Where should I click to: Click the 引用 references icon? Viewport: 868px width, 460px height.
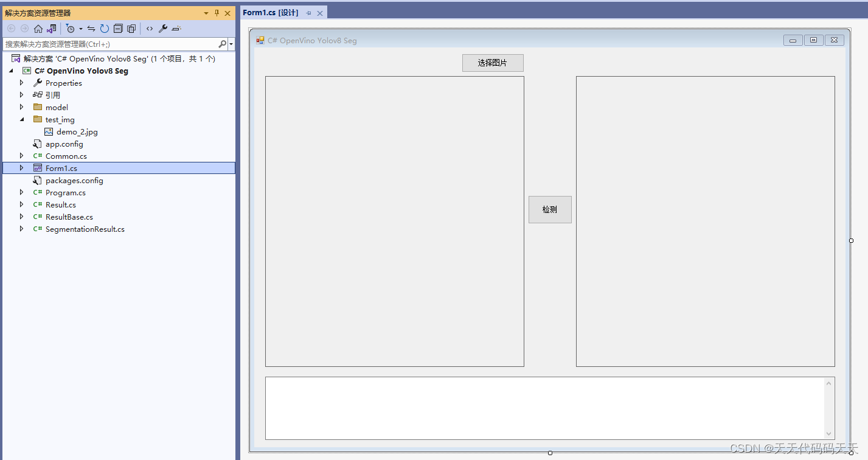point(38,95)
